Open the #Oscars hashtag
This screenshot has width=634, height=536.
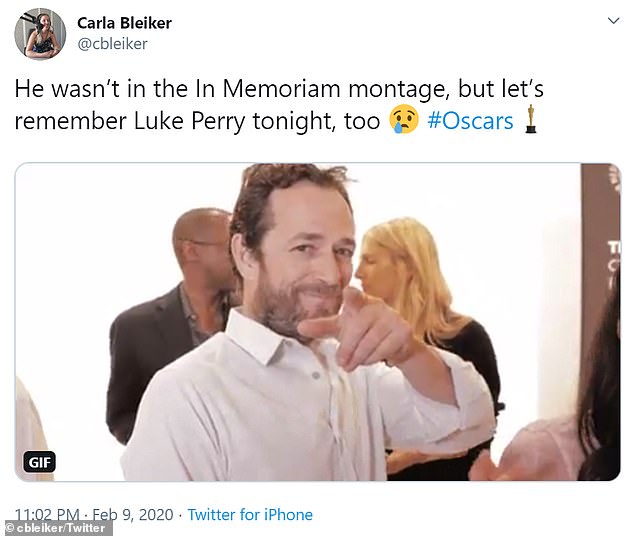470,121
